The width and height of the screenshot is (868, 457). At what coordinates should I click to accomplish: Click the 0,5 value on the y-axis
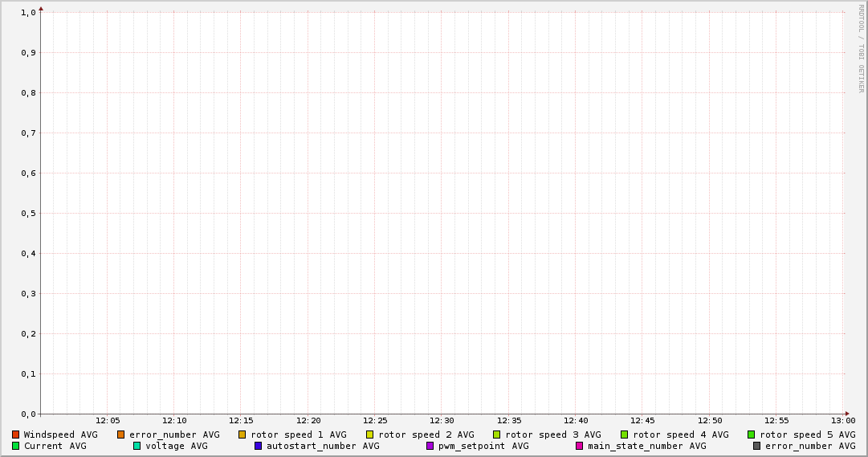pyautogui.click(x=28, y=214)
